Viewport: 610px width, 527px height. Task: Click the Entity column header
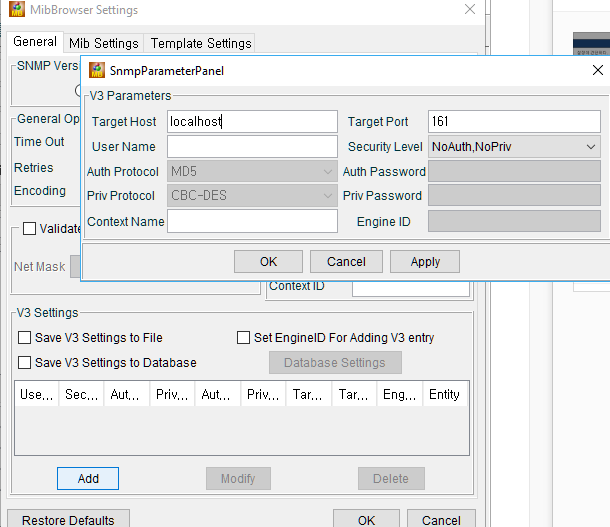(445, 394)
